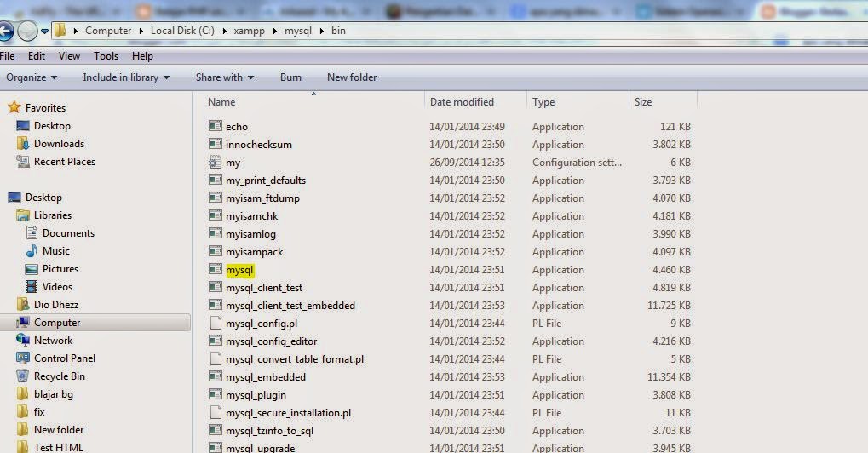This screenshot has width=868, height=453.
Task: Select the myisam_ftdump file name
Action: (x=262, y=198)
